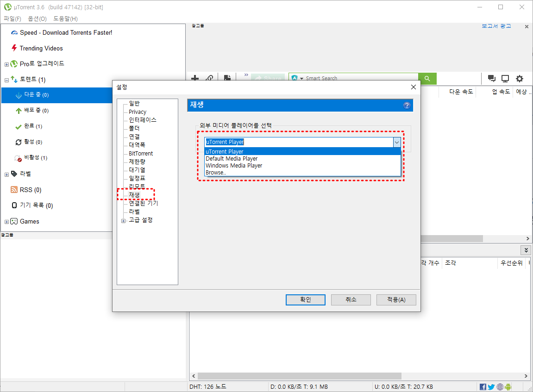Open preferences gear toolbar icon
The image size is (533, 392).
point(520,79)
